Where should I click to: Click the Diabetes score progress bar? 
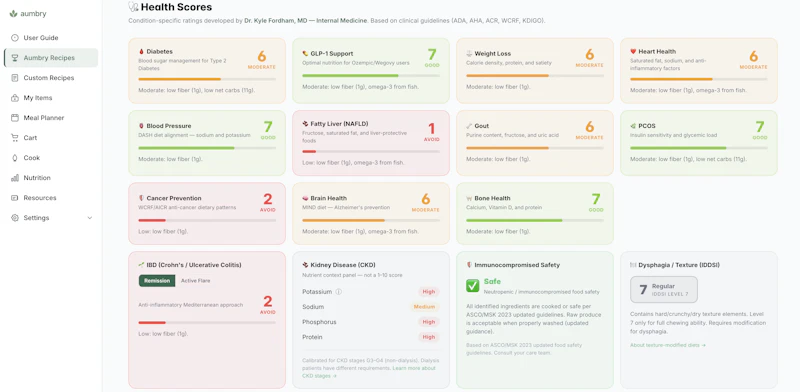207,79
